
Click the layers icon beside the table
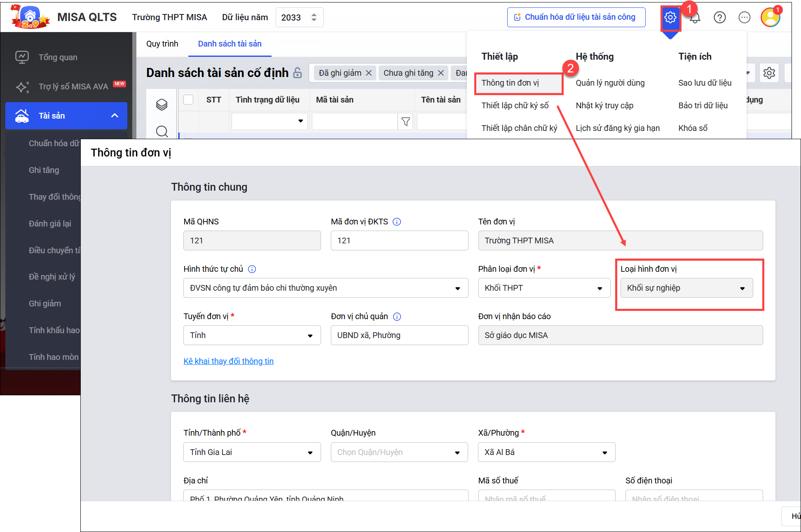click(x=162, y=105)
